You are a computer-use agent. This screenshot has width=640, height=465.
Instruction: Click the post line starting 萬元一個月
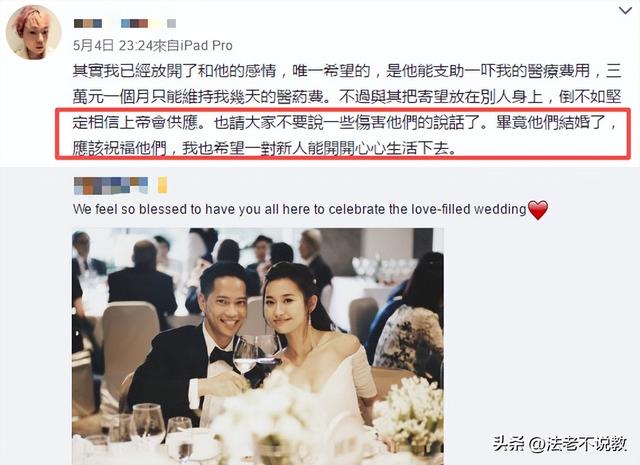(x=347, y=97)
